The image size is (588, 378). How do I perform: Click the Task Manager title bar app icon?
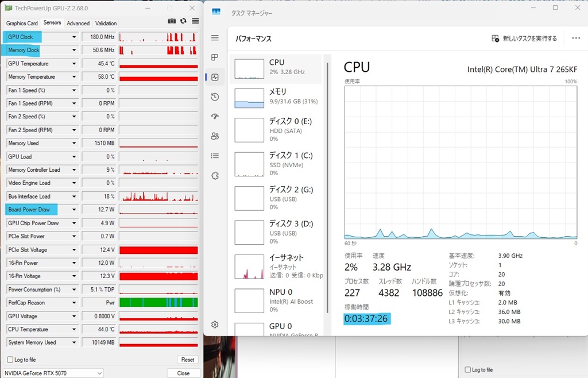coord(216,12)
